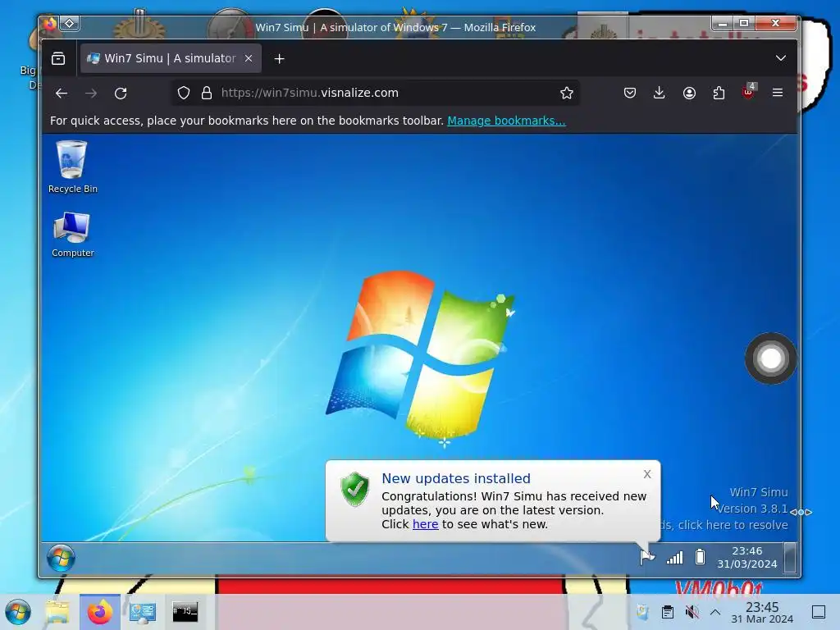840x630 pixels.
Task: Close the New updates installed notification
Action: (x=647, y=474)
